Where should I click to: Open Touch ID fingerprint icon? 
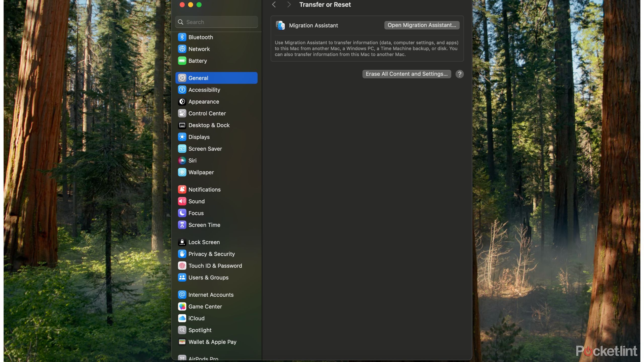[182, 266]
